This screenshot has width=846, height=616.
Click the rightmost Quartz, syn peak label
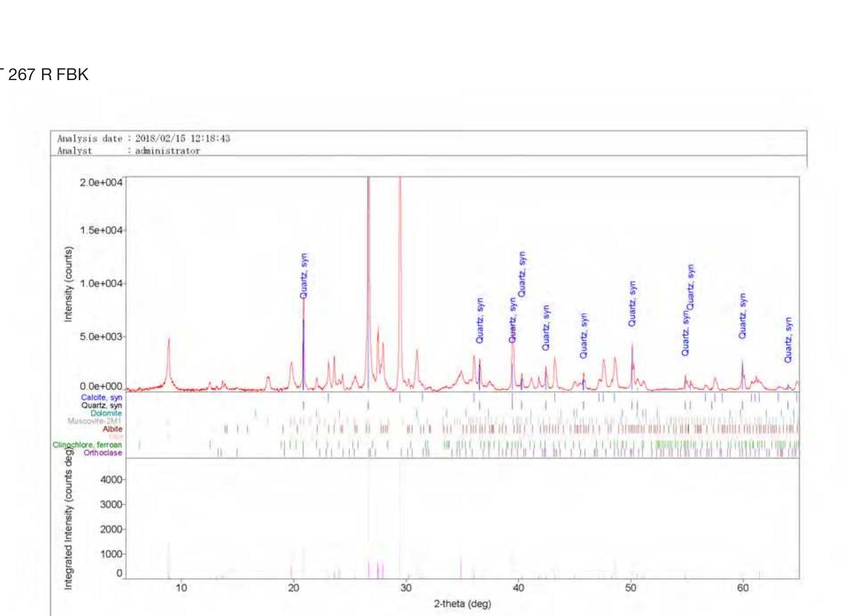788,340
